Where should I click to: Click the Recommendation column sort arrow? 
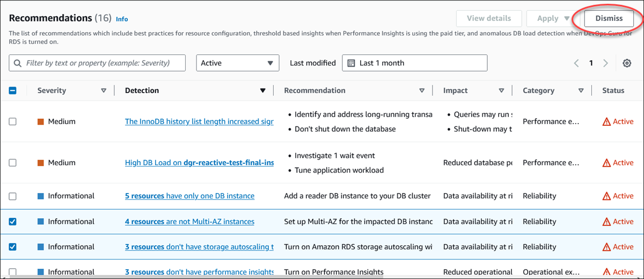[x=422, y=91]
